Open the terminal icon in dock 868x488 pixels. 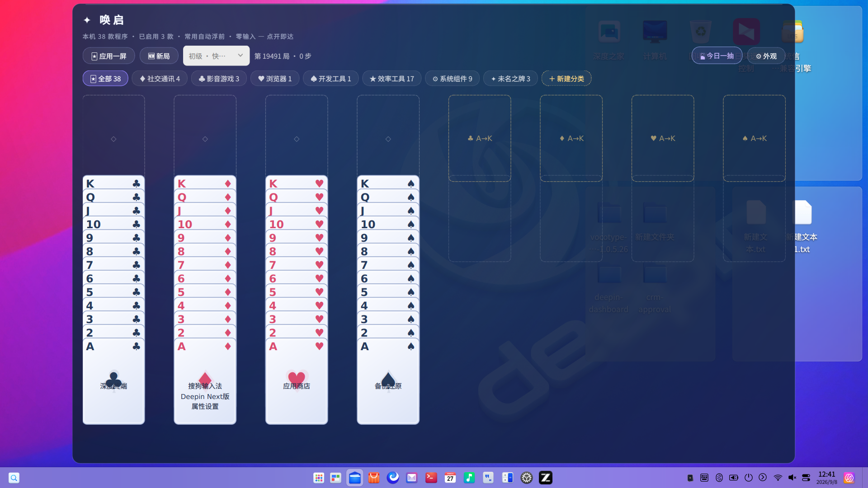click(x=431, y=478)
